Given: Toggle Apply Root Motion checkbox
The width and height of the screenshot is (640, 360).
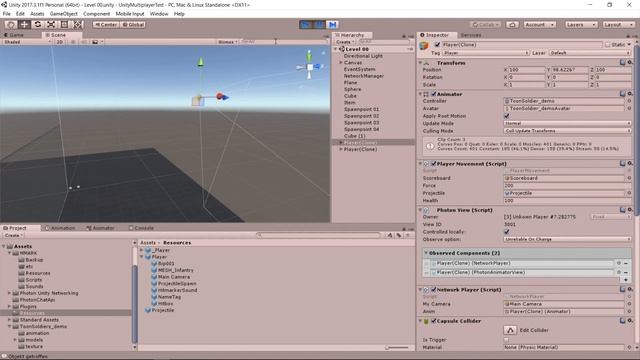Looking at the screenshot, I should click(x=507, y=116).
